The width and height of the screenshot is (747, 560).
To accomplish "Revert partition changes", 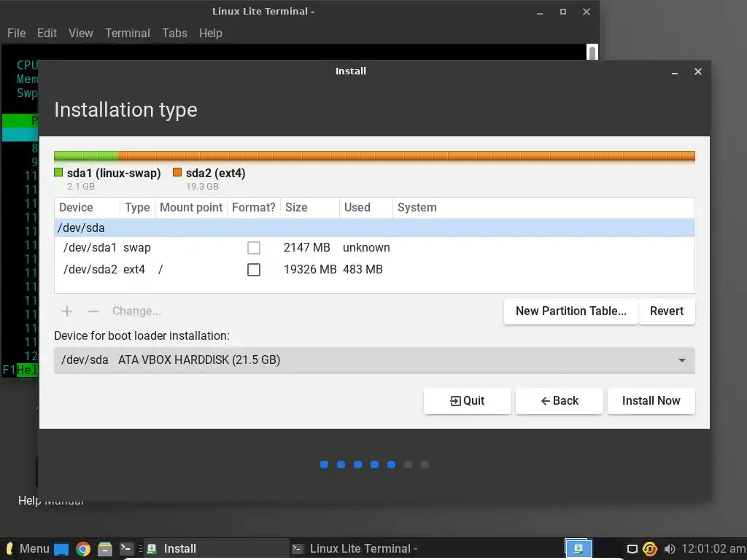I will [x=667, y=311].
